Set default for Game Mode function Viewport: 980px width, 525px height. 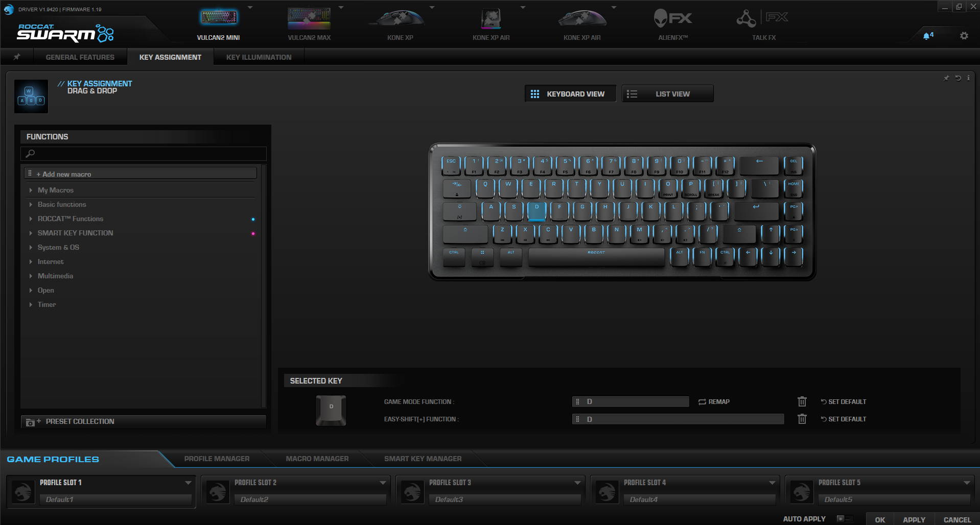(843, 402)
